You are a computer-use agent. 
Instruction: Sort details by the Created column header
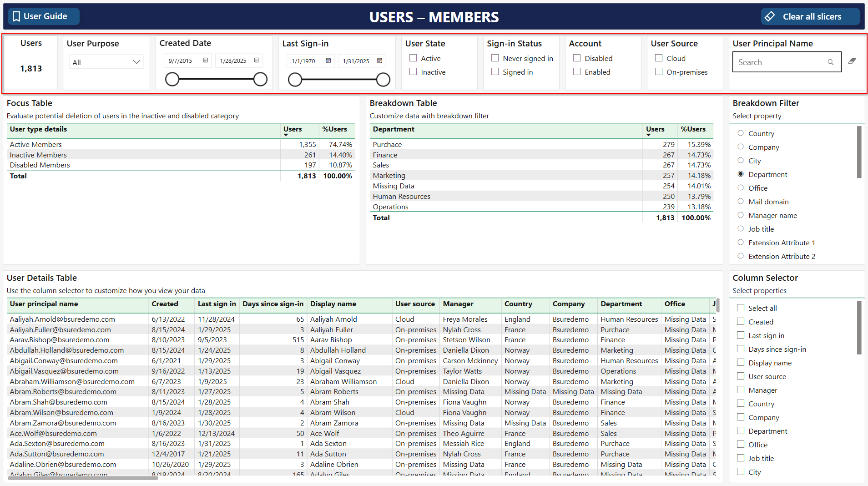(x=165, y=304)
